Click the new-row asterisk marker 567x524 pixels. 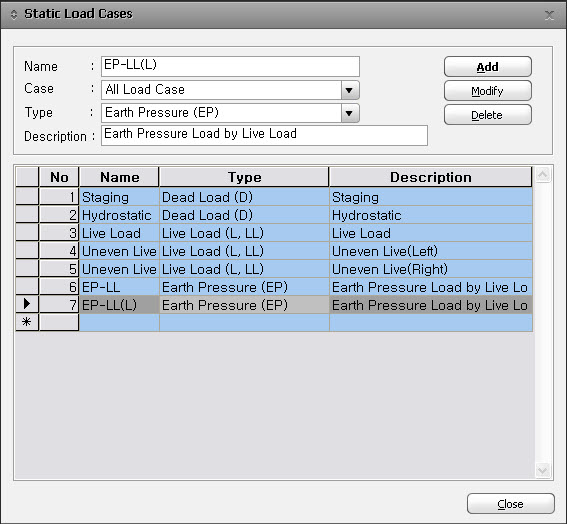(x=27, y=322)
